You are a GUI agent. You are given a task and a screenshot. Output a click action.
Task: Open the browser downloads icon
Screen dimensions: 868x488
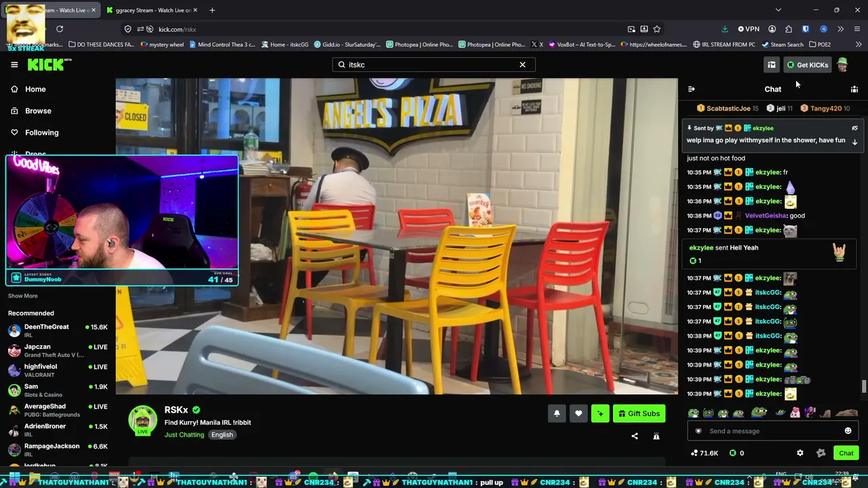point(724,29)
